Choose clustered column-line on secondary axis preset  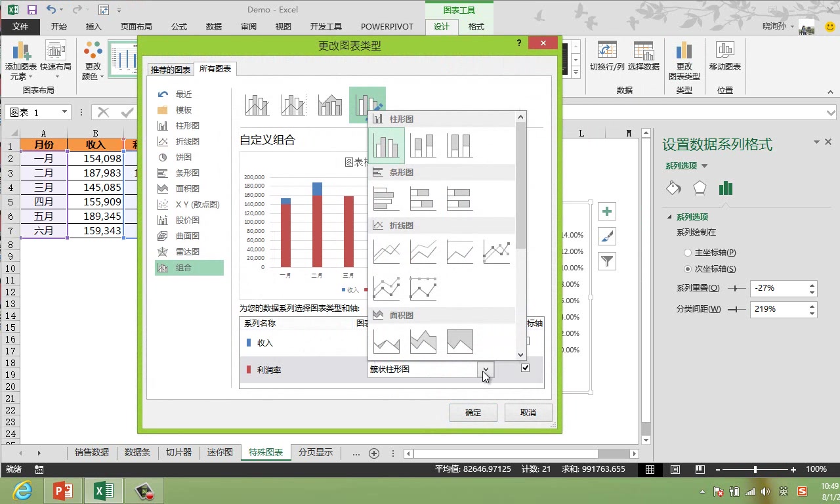294,105
